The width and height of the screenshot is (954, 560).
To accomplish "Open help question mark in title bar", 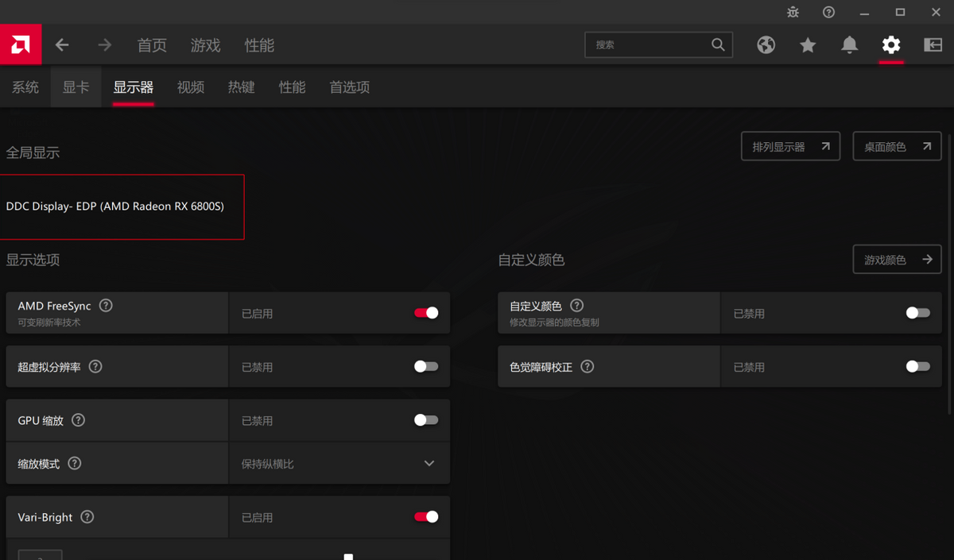I will (828, 12).
